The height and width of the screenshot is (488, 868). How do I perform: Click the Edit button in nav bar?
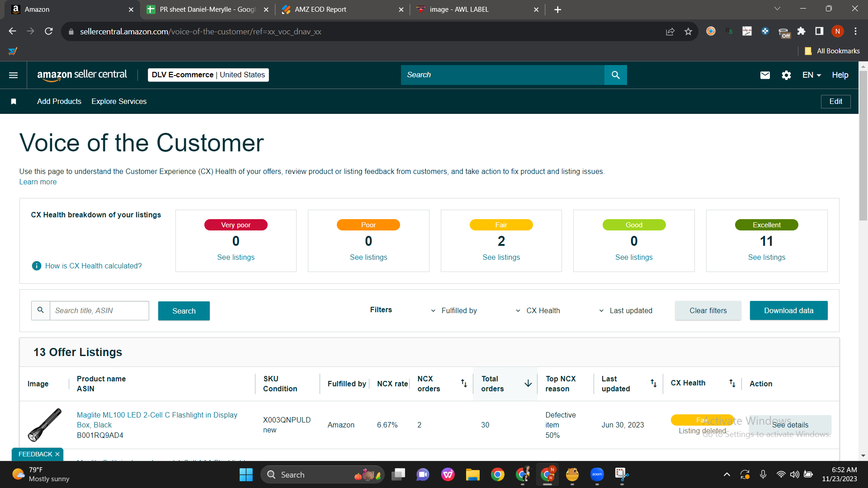835,102
